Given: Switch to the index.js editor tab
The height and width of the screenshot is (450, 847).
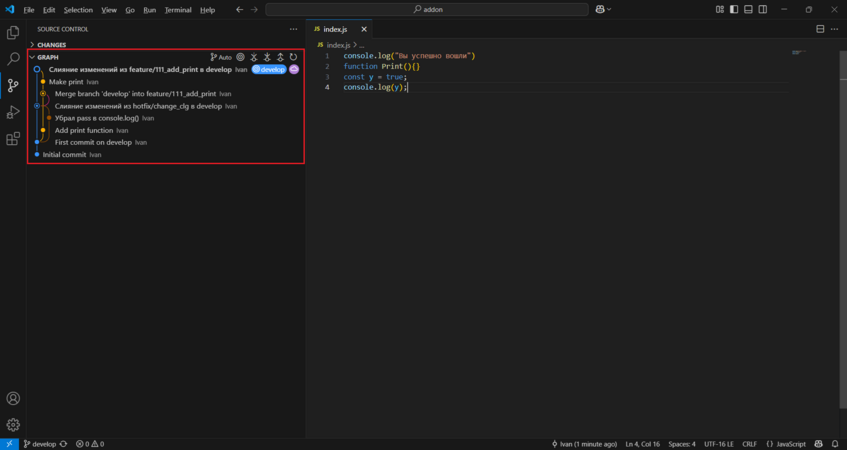Looking at the screenshot, I should pyautogui.click(x=334, y=29).
